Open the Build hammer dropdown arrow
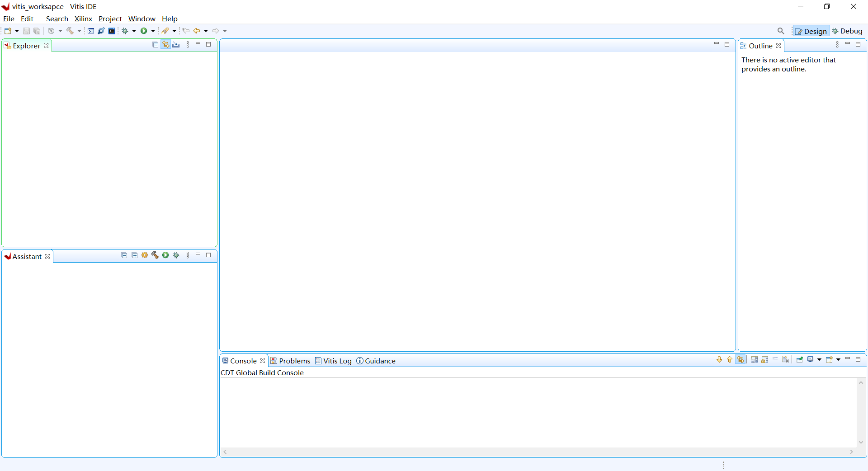This screenshot has width=868, height=471. tap(79, 31)
